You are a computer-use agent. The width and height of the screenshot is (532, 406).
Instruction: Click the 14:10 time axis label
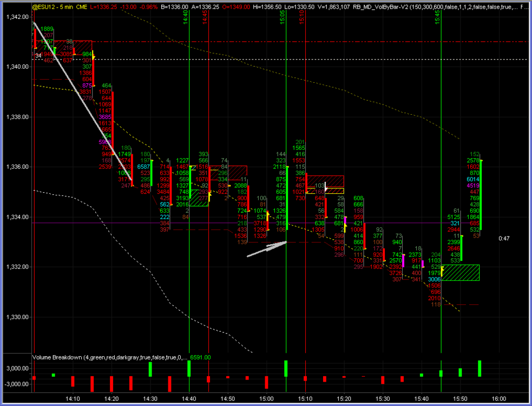[x=73, y=399]
